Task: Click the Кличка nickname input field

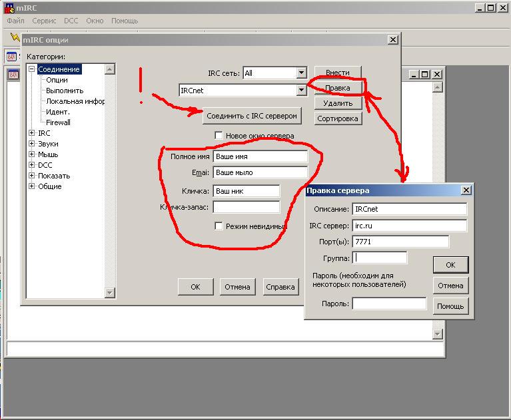Action: (246, 191)
